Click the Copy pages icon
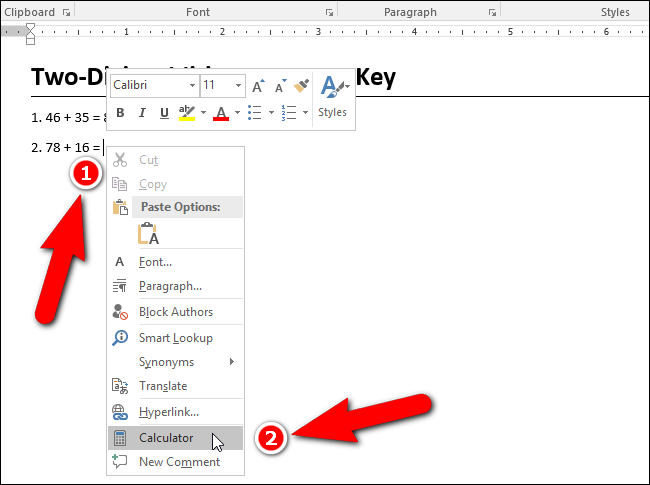Viewport: 650px width, 485px height. (120, 184)
